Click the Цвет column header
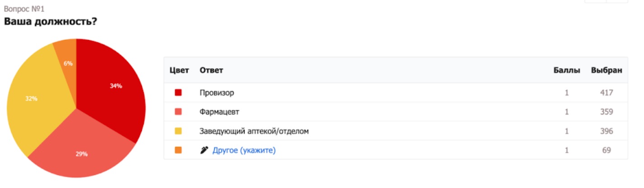 tap(179, 70)
